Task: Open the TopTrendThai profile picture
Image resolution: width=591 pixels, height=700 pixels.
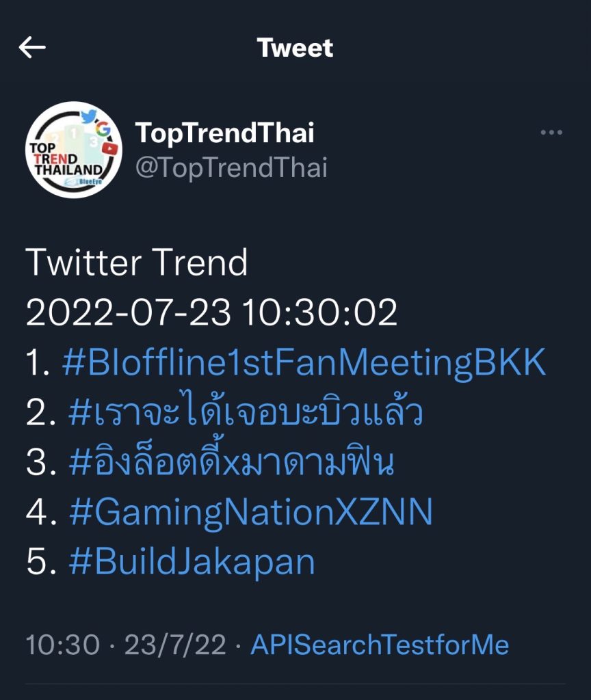Action: tap(74, 150)
